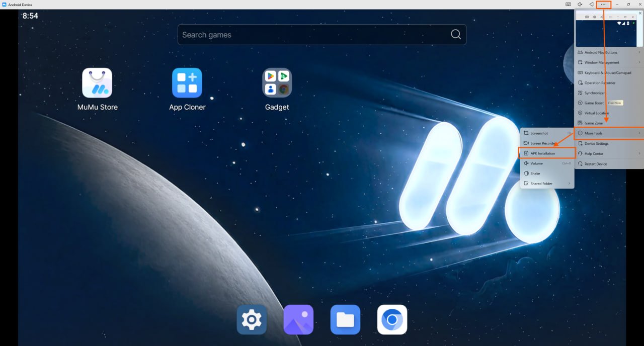Expand Android Nav Buttons submenu
This screenshot has height=346, width=644.
pyautogui.click(x=609, y=52)
